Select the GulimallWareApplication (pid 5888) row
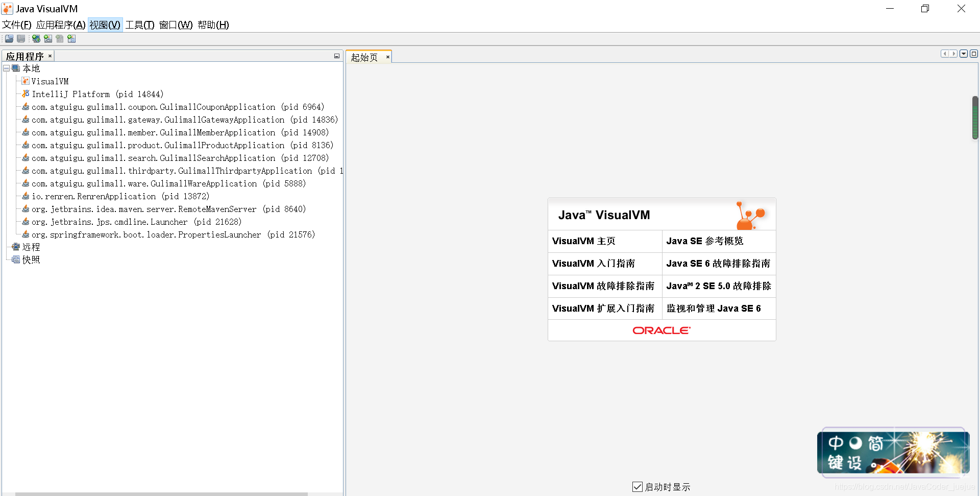This screenshot has height=496, width=980. click(164, 183)
